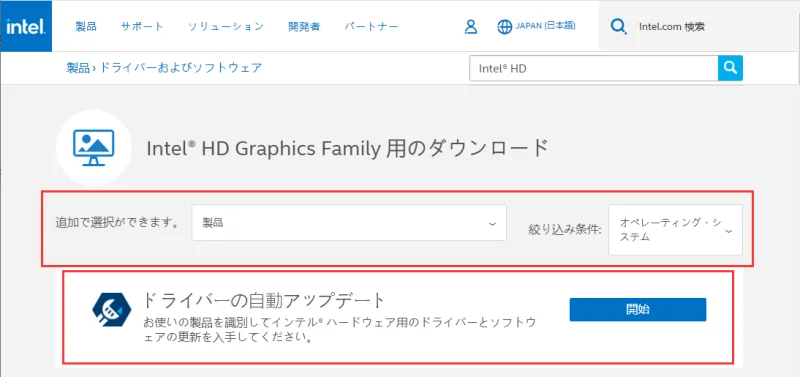Click the graphics monitor icon
Image resolution: width=800 pixels, height=377 pixels.
93,147
